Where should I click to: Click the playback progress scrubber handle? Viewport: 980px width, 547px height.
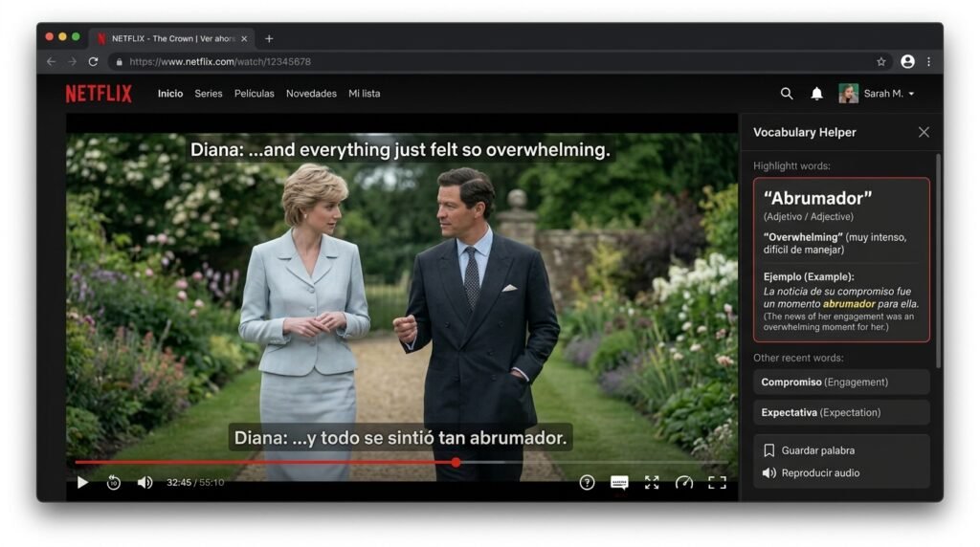457,462
